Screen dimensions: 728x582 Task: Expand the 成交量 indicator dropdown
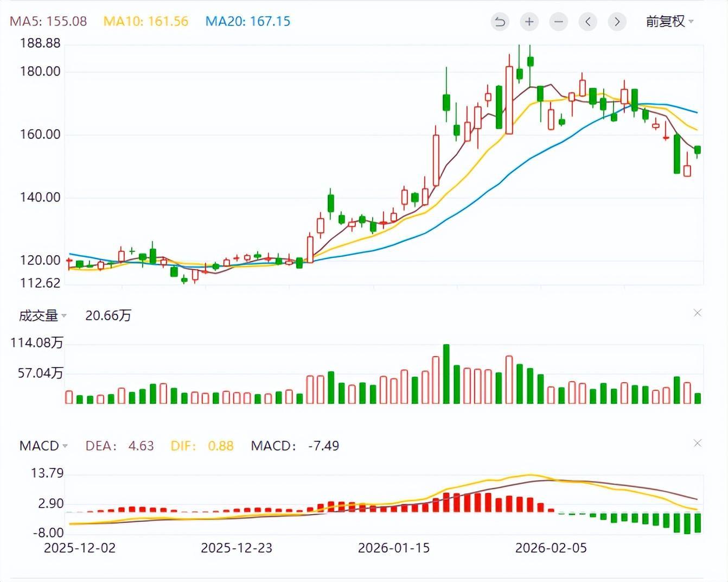[43, 315]
